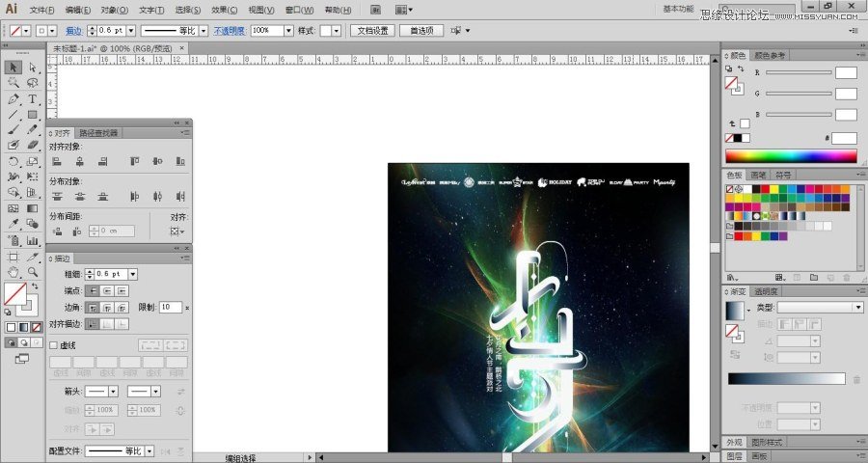Click vertical distribute top icon

click(57, 196)
